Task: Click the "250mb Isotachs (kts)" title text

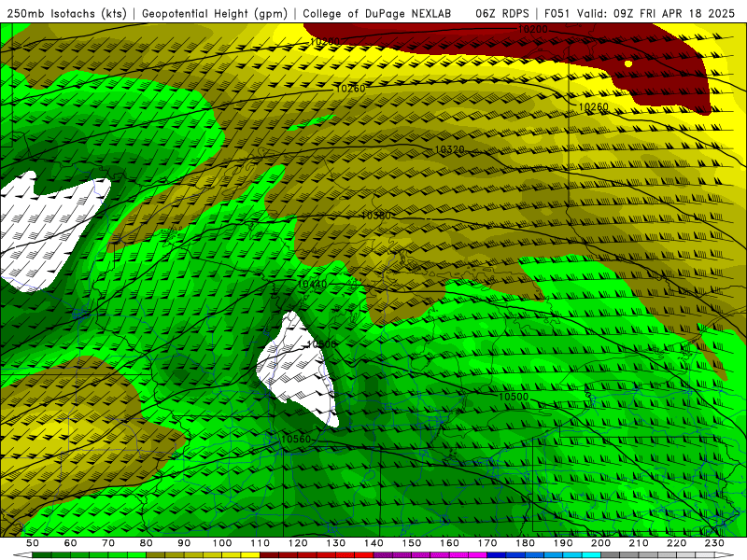Action: [66, 13]
